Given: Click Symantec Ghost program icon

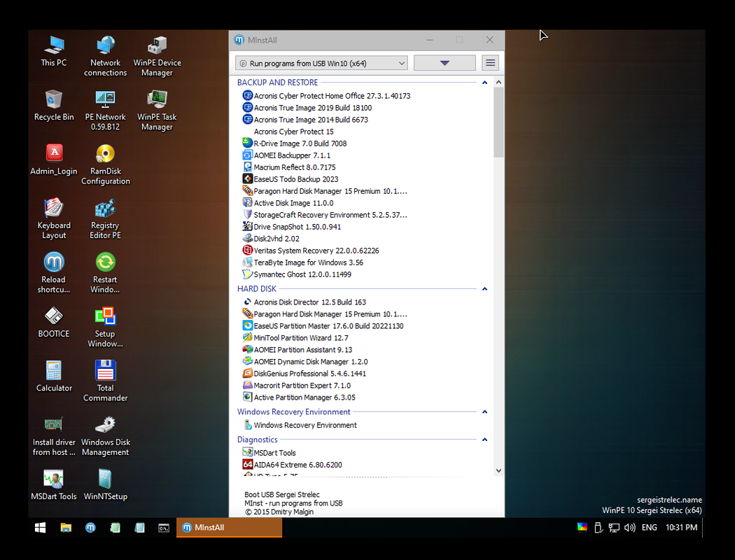Looking at the screenshot, I should [x=248, y=274].
